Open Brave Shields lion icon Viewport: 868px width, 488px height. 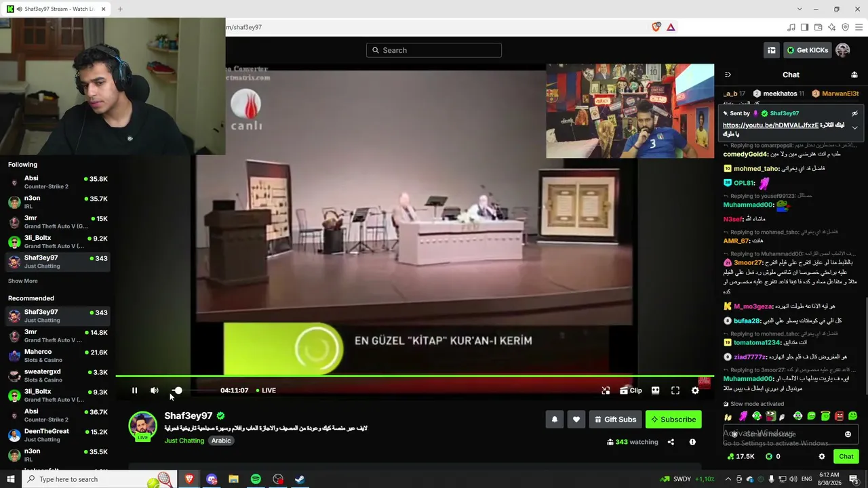(656, 27)
